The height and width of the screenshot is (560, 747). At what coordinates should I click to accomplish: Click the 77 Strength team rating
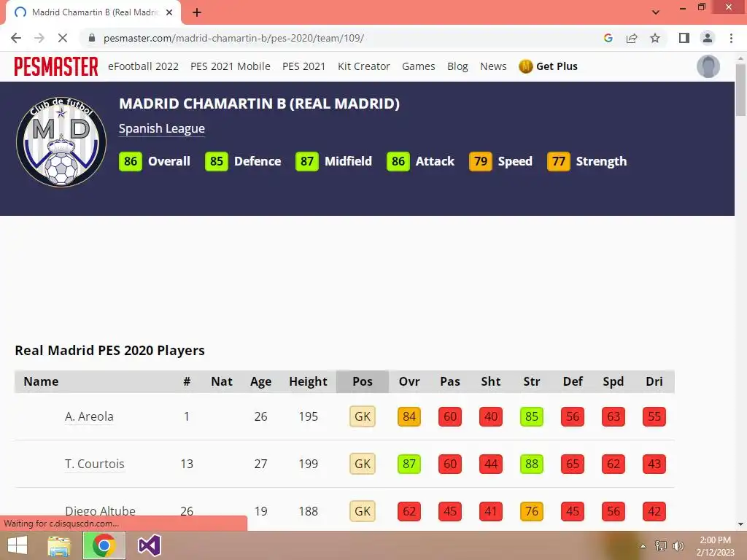559,161
